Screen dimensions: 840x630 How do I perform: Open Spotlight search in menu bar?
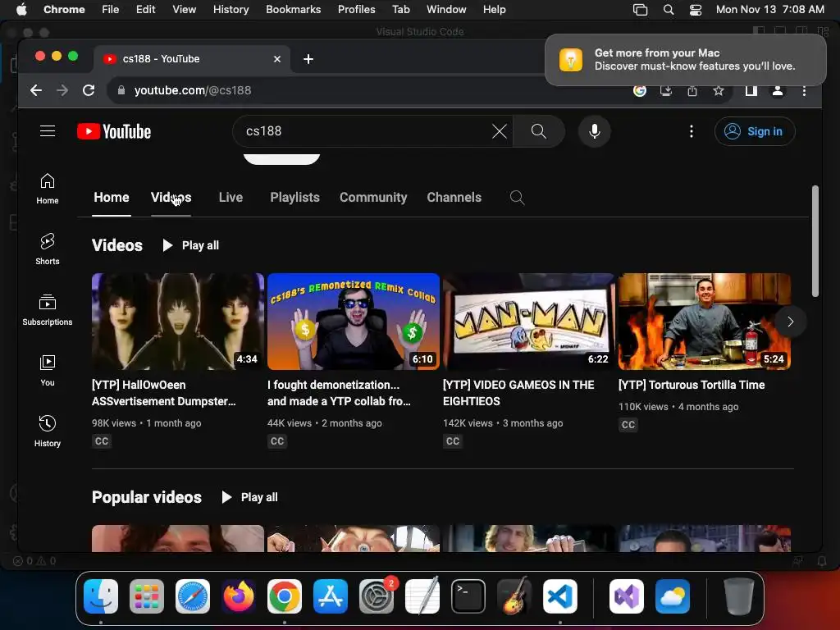(668, 9)
